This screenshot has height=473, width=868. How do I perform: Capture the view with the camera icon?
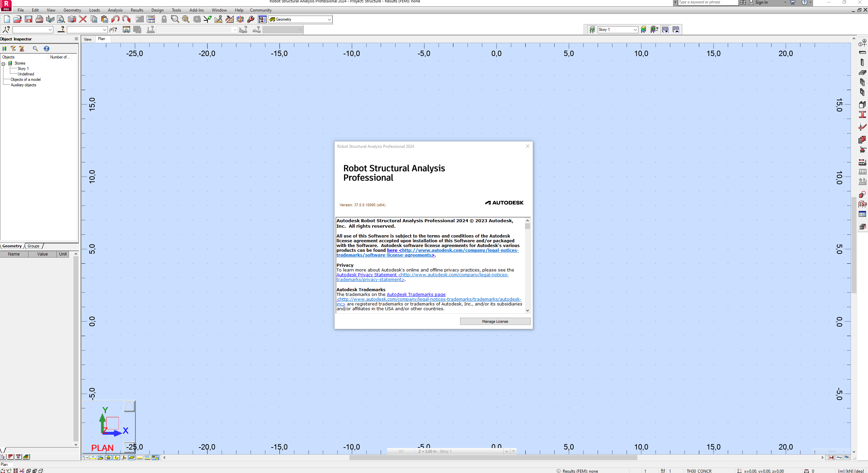point(72,19)
